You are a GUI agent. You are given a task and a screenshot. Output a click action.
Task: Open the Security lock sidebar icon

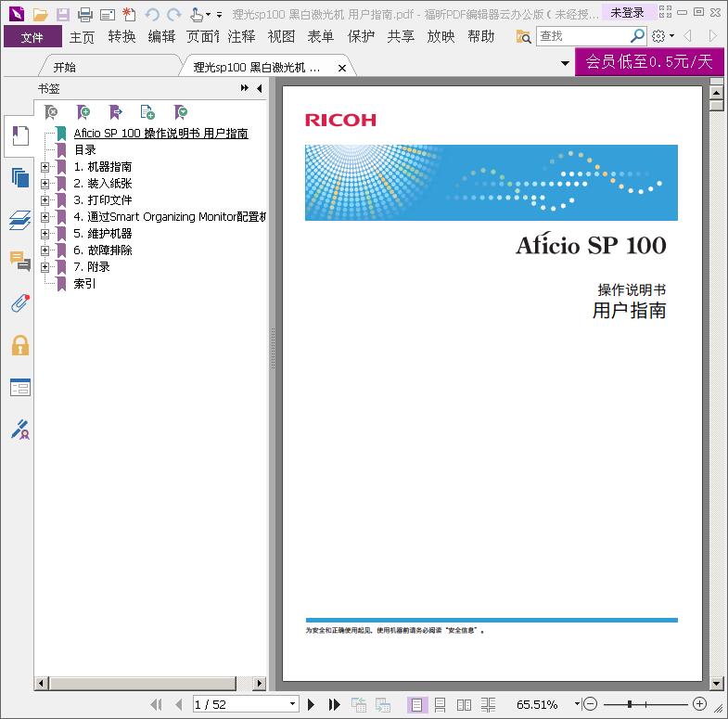[20, 345]
